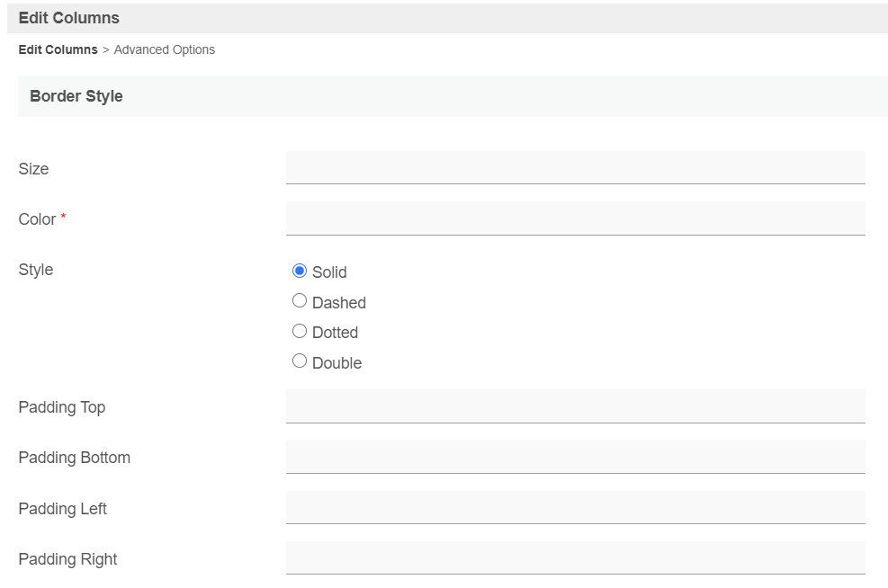Focus the Color text field

click(x=575, y=218)
